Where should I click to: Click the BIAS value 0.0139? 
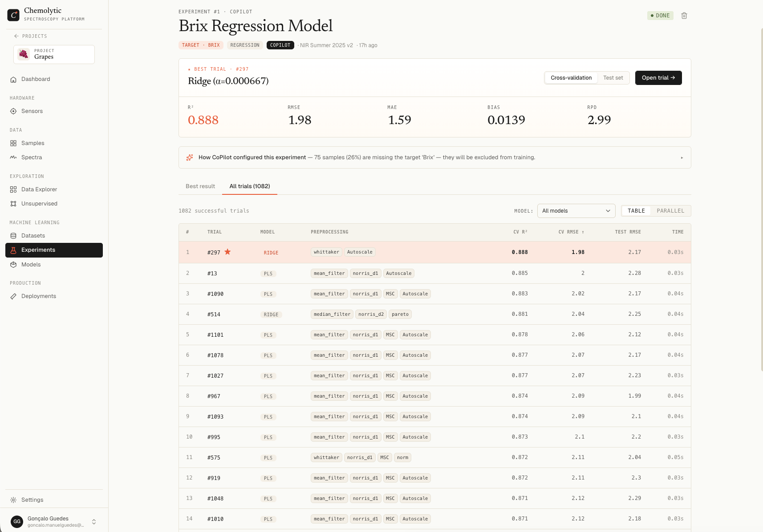[506, 120]
